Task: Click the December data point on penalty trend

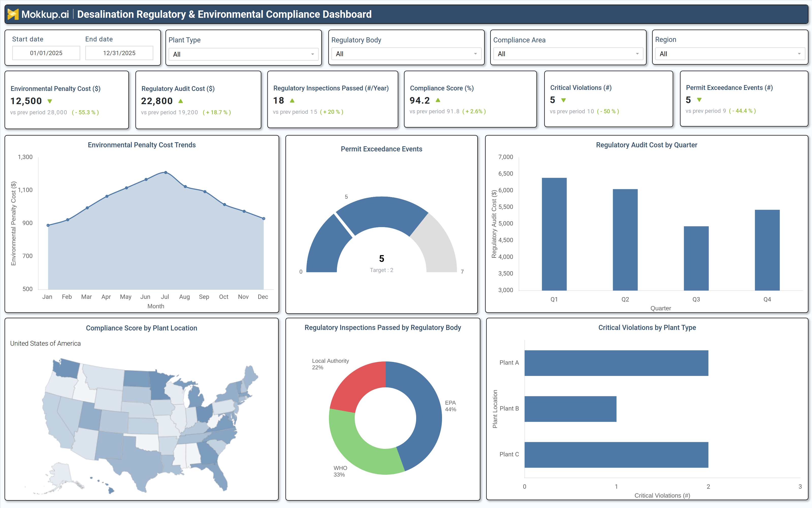Action: tap(264, 219)
